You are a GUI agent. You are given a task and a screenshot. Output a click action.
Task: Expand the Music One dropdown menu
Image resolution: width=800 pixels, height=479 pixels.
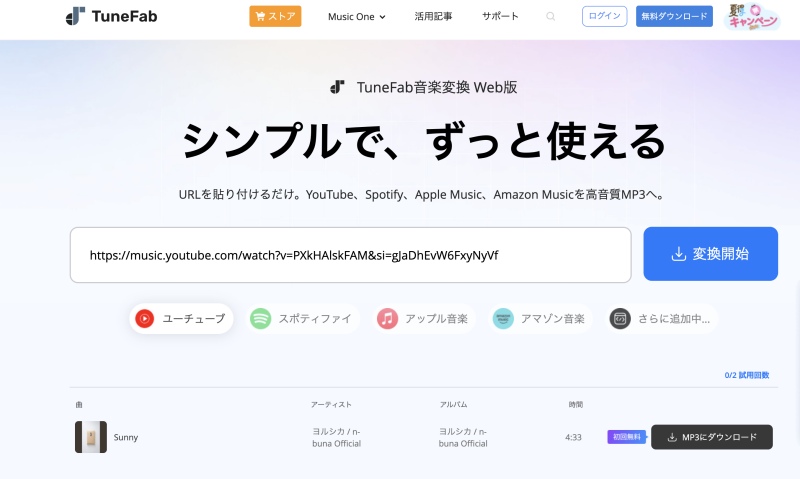pyautogui.click(x=357, y=17)
